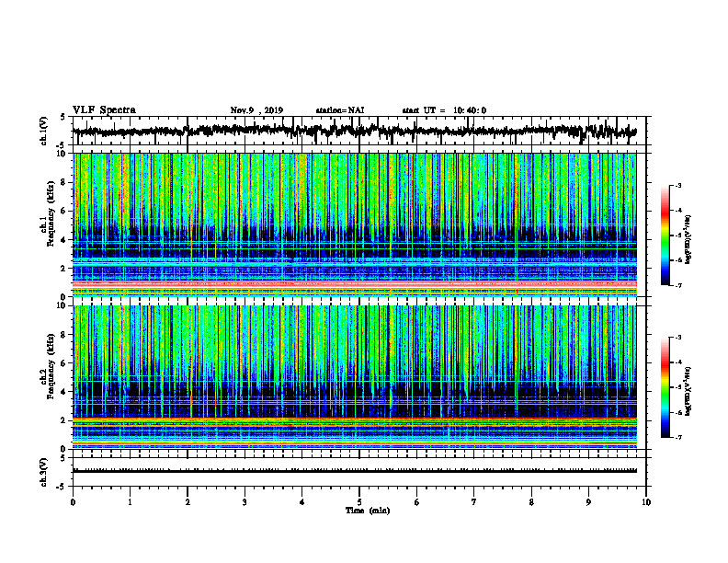Viewport: 728px width, 563px height.
Task: Click the "-3" value on ch.2 colorbar
Action: point(677,338)
